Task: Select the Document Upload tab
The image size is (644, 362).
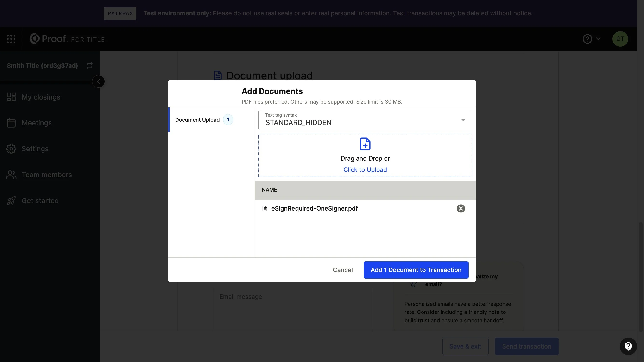Action: (x=211, y=120)
